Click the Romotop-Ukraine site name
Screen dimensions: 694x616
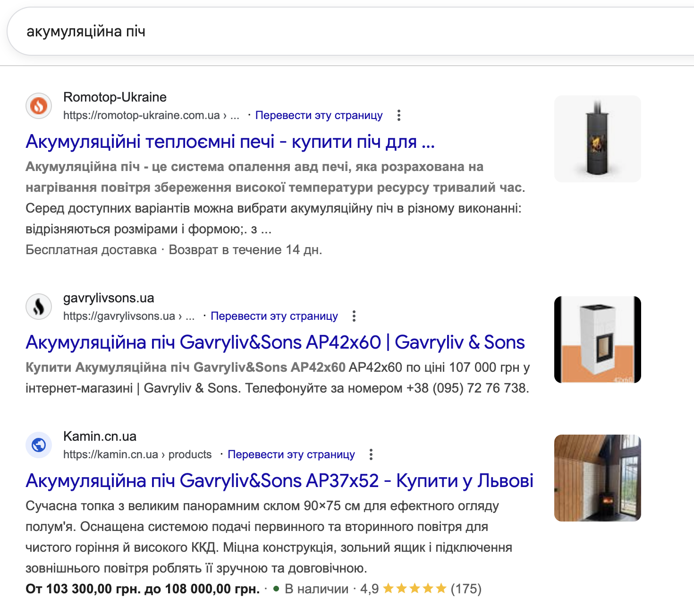(x=115, y=97)
